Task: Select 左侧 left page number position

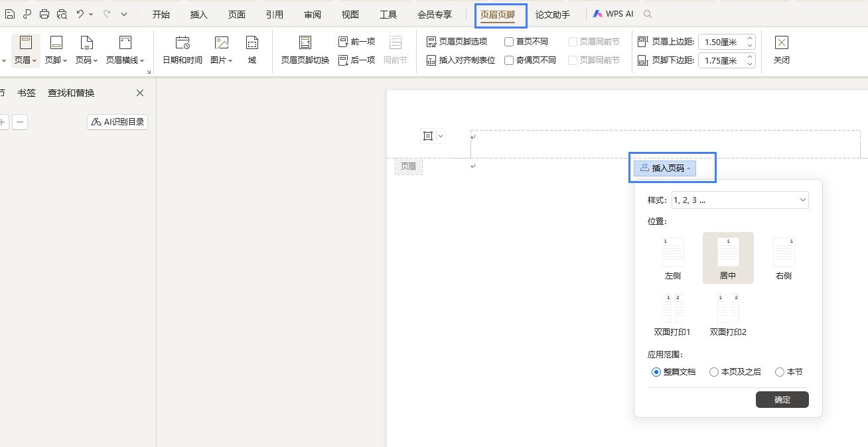Action: [x=673, y=259]
